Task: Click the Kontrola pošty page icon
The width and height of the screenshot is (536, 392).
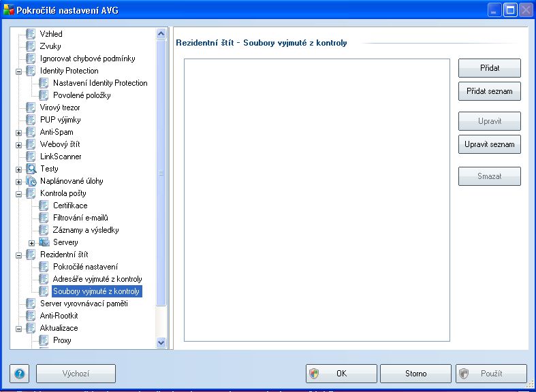Action: [31, 193]
